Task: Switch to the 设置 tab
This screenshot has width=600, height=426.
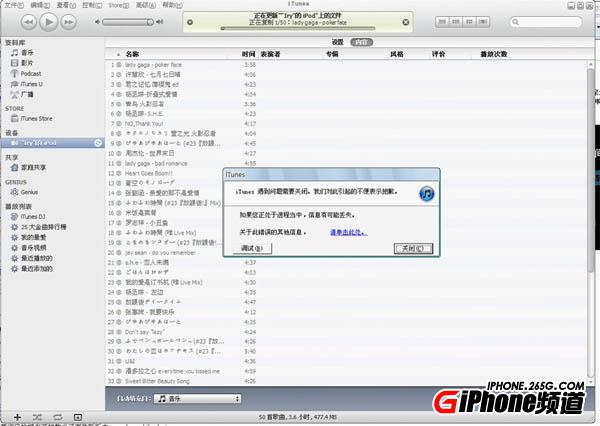Action: click(x=338, y=42)
